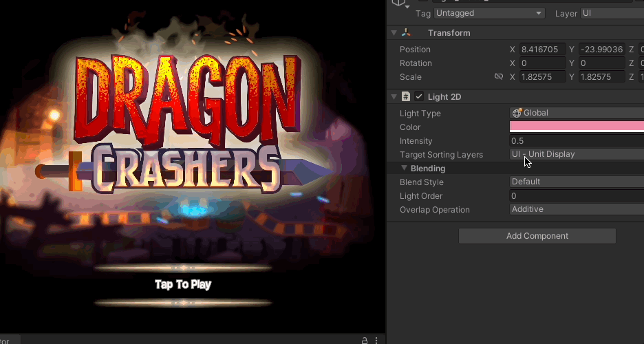Click the Position label
This screenshot has height=344, width=644.
coord(415,50)
